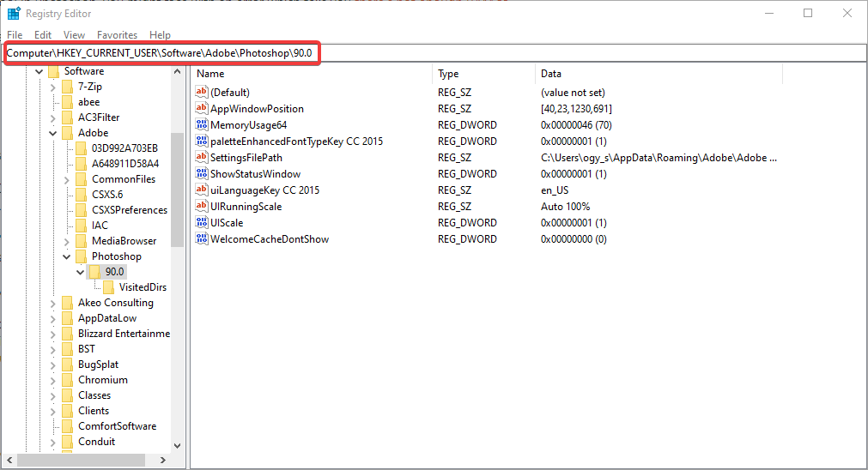868x470 pixels.
Task: Expand the Blizzard Entertainment key
Action: 52,334
